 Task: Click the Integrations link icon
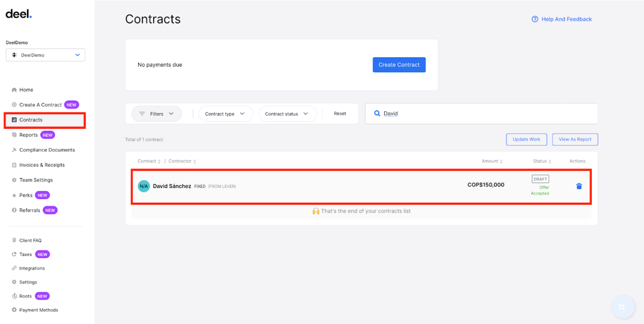(x=14, y=268)
